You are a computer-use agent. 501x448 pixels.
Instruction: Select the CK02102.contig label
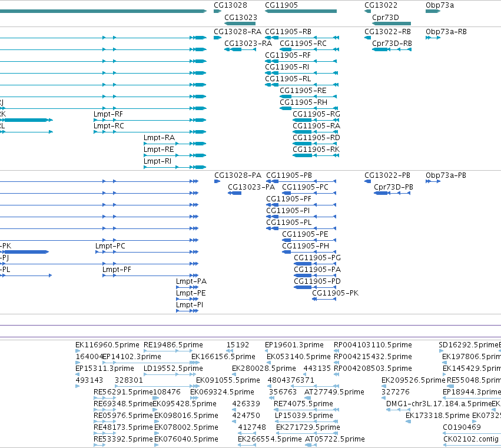[x=471, y=439]
